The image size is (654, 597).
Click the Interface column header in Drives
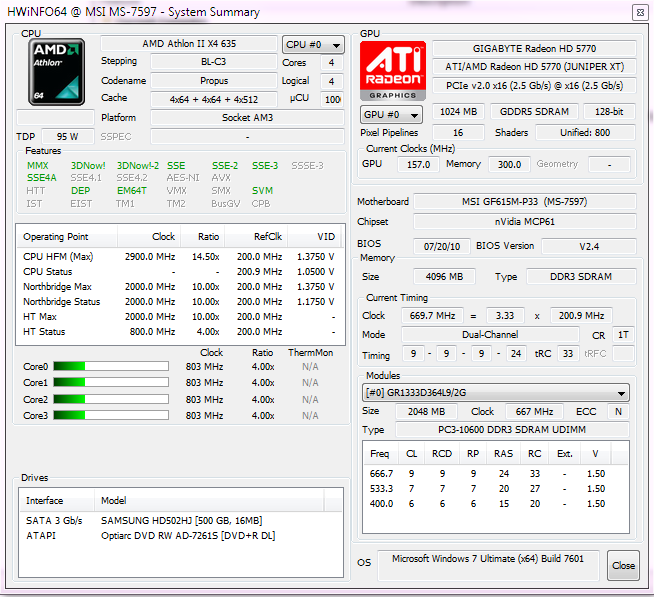coord(57,501)
